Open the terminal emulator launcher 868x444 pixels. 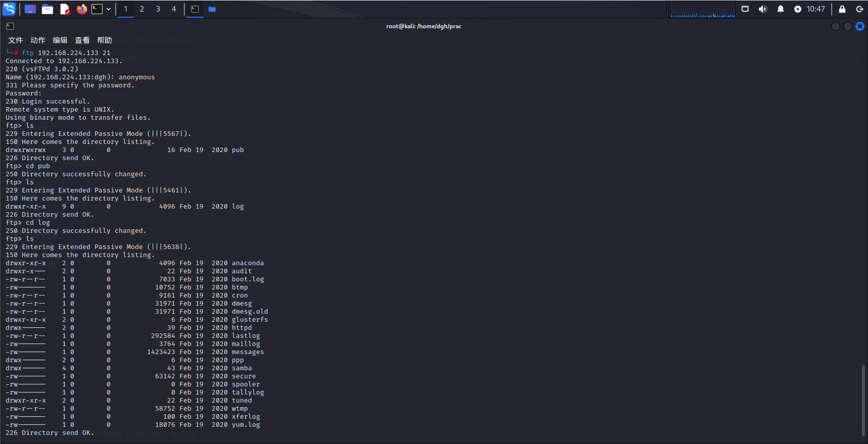(x=97, y=9)
